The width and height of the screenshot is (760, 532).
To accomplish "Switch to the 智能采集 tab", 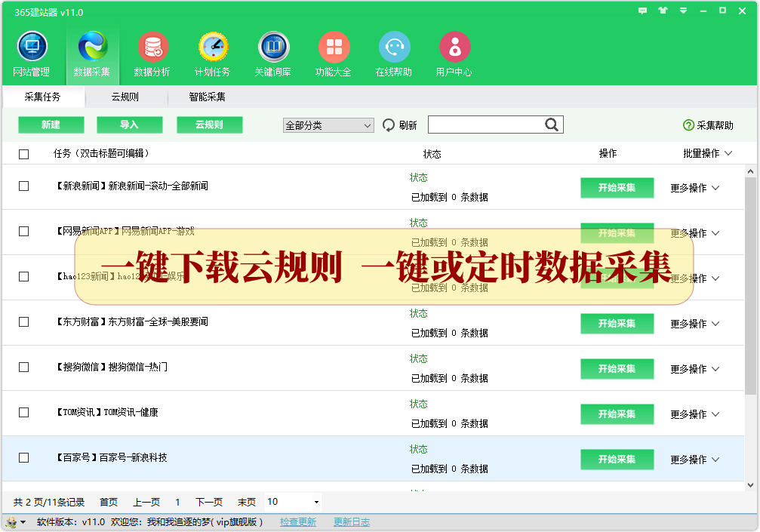I will [207, 97].
